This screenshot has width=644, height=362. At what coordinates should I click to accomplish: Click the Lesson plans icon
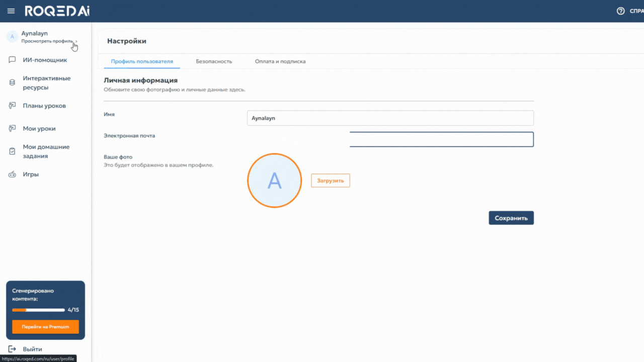tap(13, 106)
